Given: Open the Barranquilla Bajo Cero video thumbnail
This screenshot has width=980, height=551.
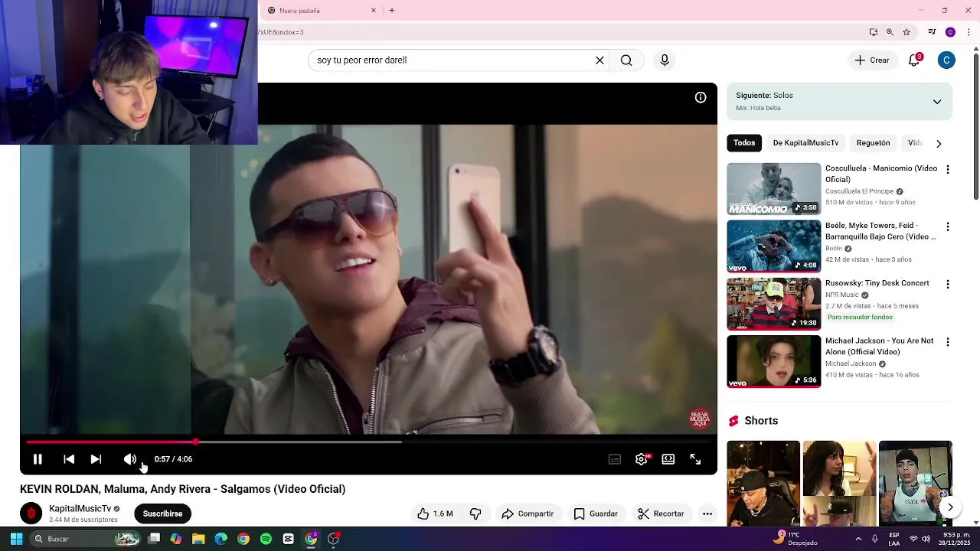Looking at the screenshot, I should [773, 246].
